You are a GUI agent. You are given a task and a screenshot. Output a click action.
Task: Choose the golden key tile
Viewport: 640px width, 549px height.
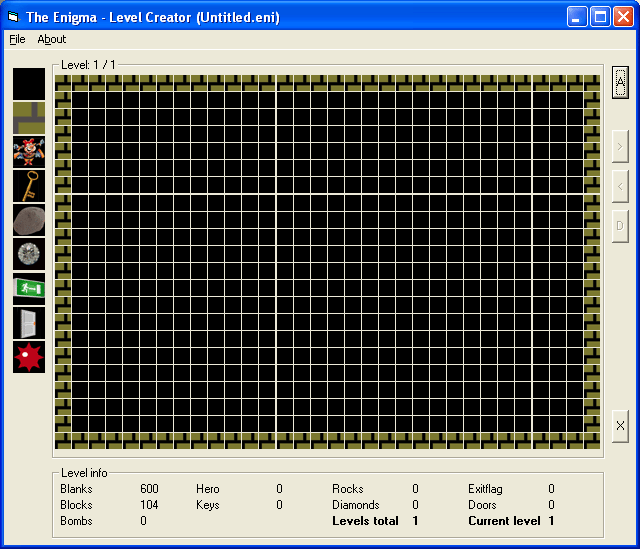[29, 187]
